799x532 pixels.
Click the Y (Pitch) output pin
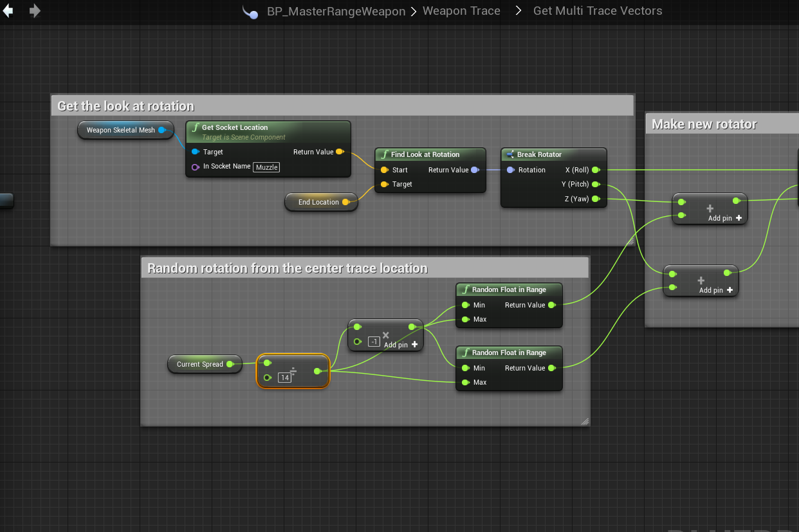pyautogui.click(x=596, y=185)
